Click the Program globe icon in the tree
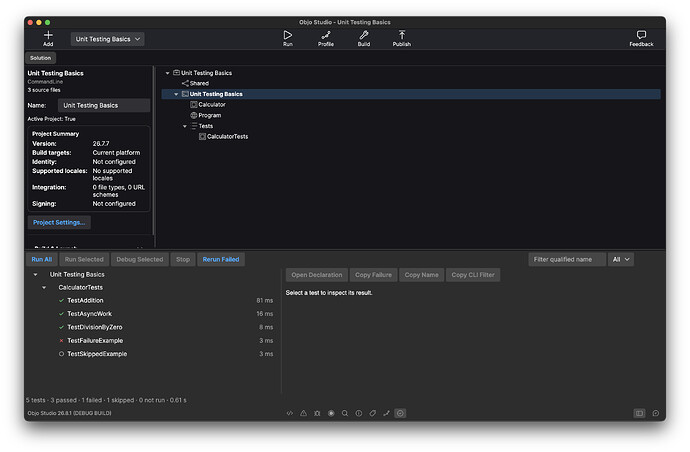The width and height of the screenshot is (690, 452). [193, 115]
